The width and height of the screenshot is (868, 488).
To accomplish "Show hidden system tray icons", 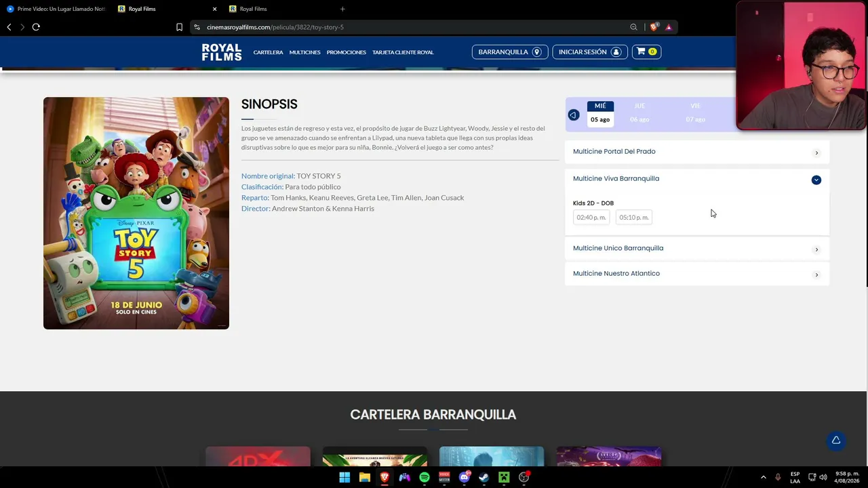I will pyautogui.click(x=763, y=477).
